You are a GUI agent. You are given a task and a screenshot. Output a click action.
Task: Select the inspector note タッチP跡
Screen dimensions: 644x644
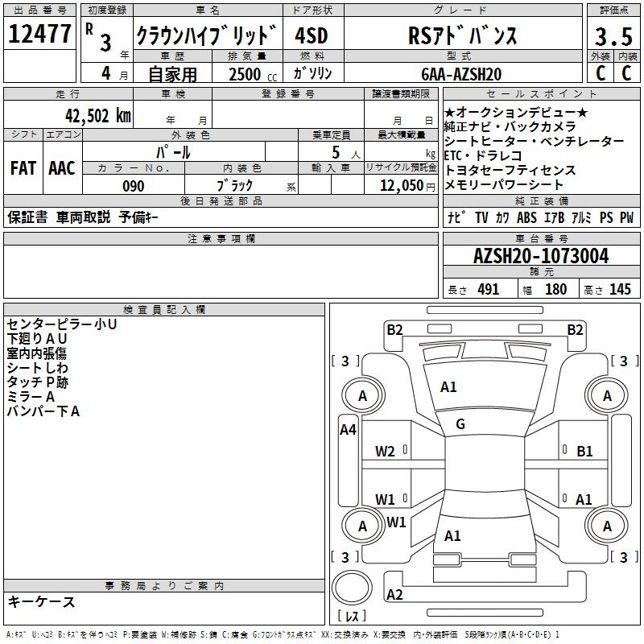pyautogui.click(x=37, y=382)
